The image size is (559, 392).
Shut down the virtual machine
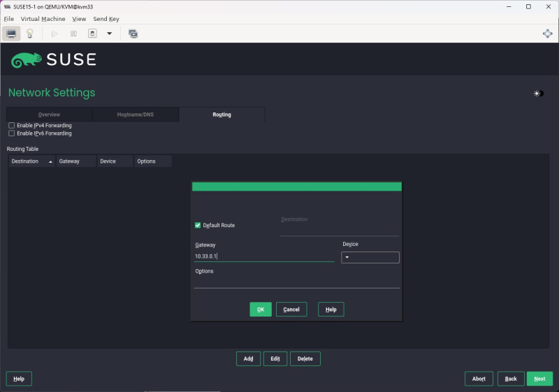92,34
